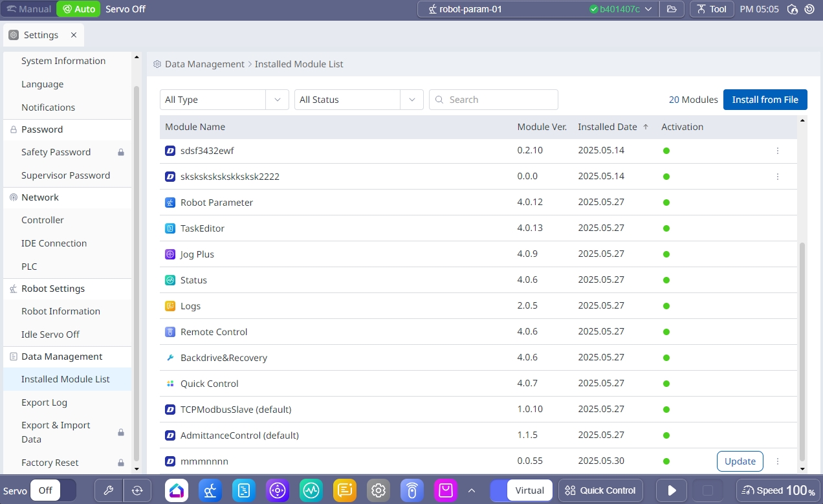Open the All Type filter dropdown
823x504 pixels.
(x=223, y=100)
